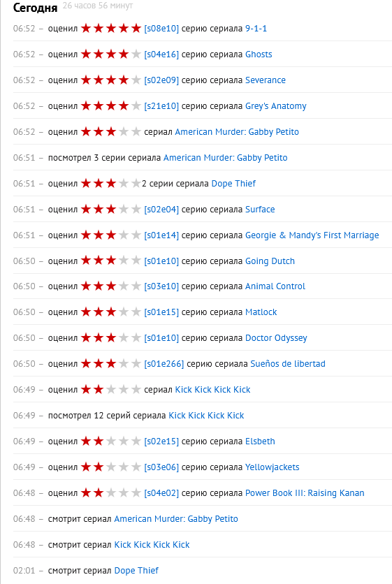Open American Murder: Gabby Petito in the watched 3 episodes row
The width and height of the screenshot is (392, 584).
point(226,158)
